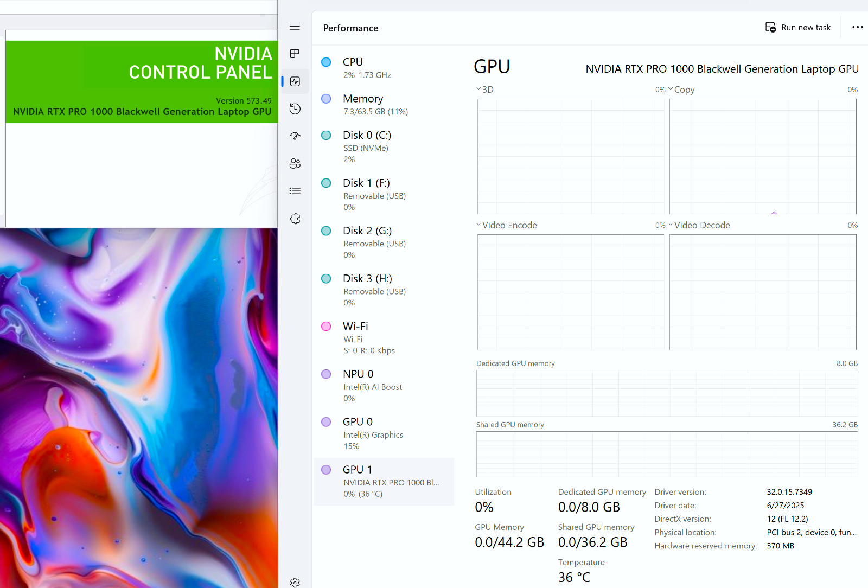Click the Performance page title
Image resolution: width=868 pixels, height=588 pixels.
click(350, 28)
